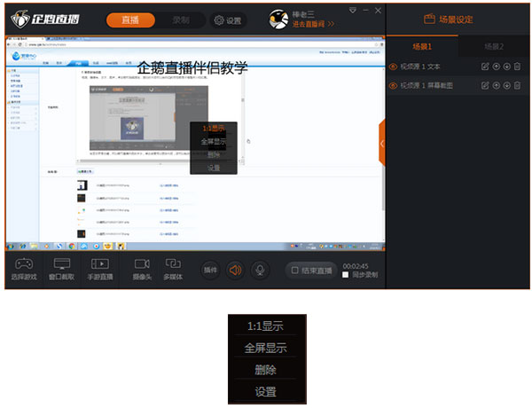This screenshot has height=408, width=532.
Task: Enable the 同步录制 checkbox
Action: click(346, 275)
